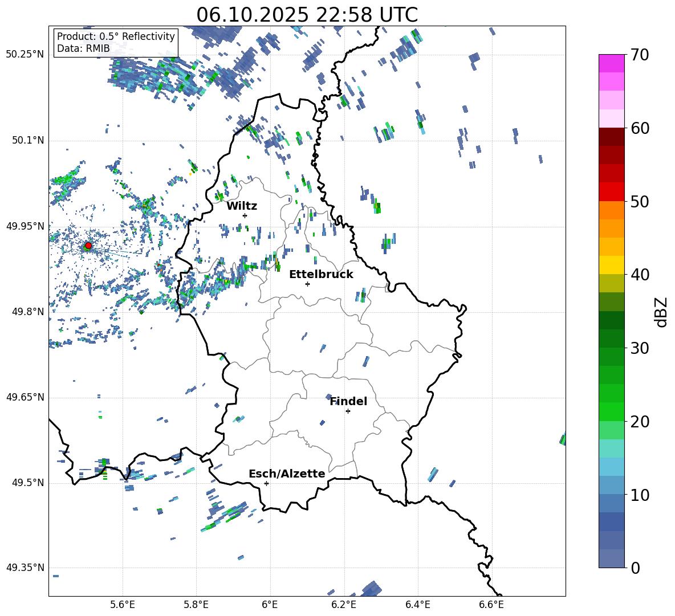The image size is (675, 616).
Task: Click the 10 dBZ colorbar label
Action: [640, 495]
